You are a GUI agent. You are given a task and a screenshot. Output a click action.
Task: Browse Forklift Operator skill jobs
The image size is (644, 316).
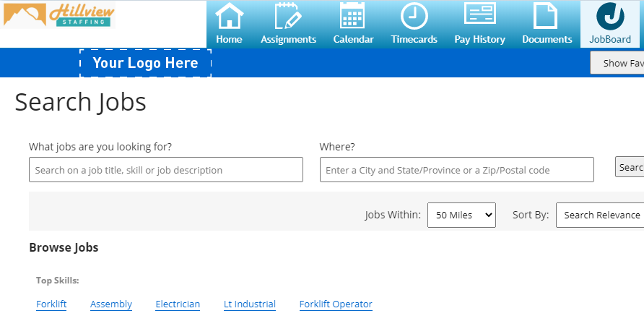(336, 304)
